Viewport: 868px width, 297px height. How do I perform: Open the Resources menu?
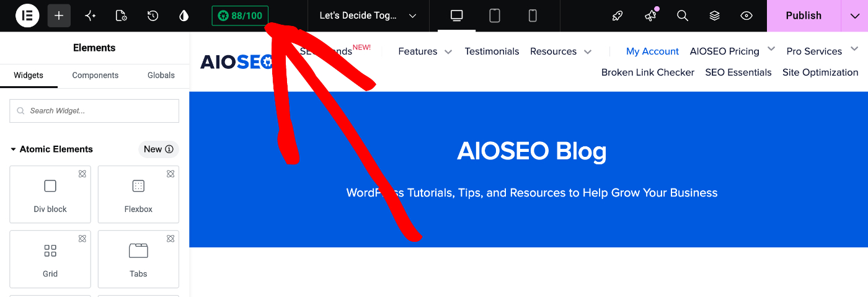[x=554, y=51]
